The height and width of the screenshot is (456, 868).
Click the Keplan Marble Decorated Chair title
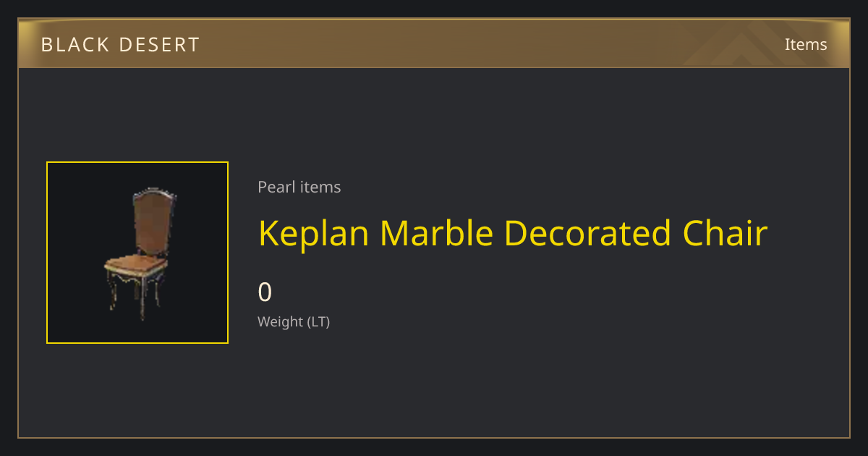[x=513, y=233]
